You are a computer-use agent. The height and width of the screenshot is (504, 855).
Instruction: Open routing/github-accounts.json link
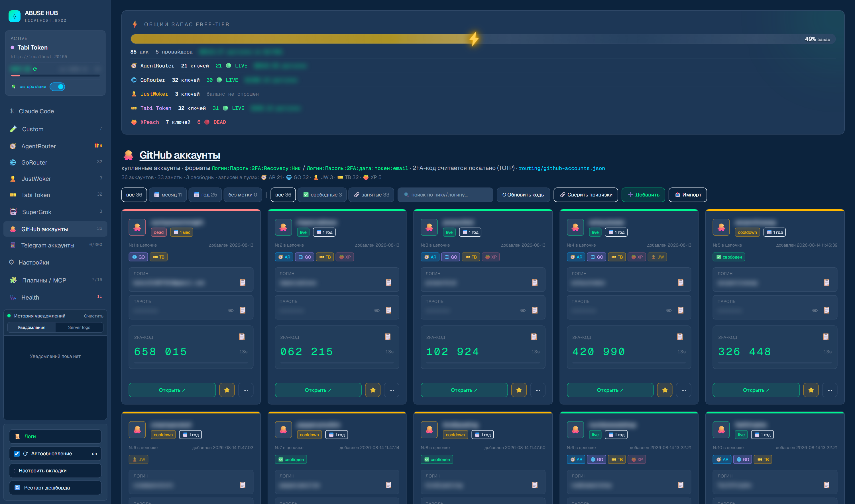[562, 168]
